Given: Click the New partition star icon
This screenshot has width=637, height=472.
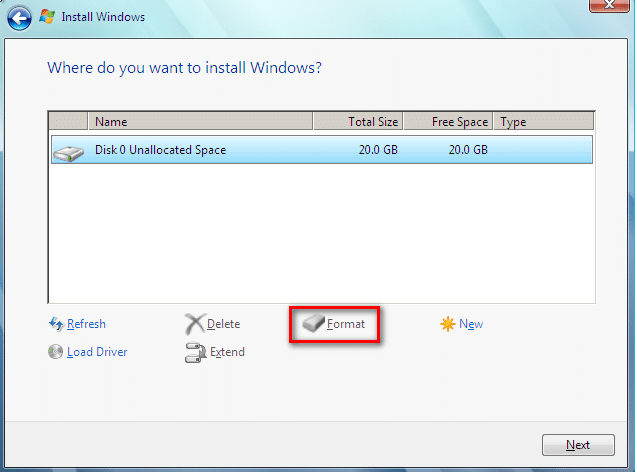Looking at the screenshot, I should [448, 324].
